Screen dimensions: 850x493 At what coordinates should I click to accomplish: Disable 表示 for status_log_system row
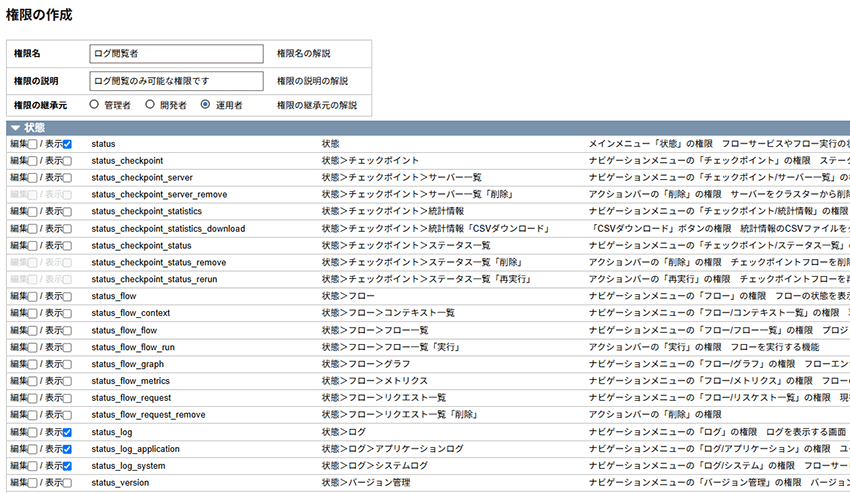coord(67,467)
